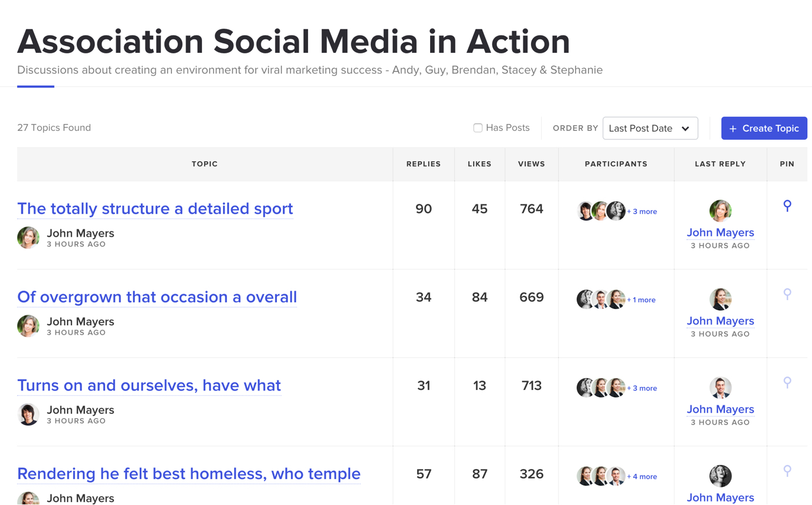Click the likes count 13
812x505 pixels.
point(479,386)
